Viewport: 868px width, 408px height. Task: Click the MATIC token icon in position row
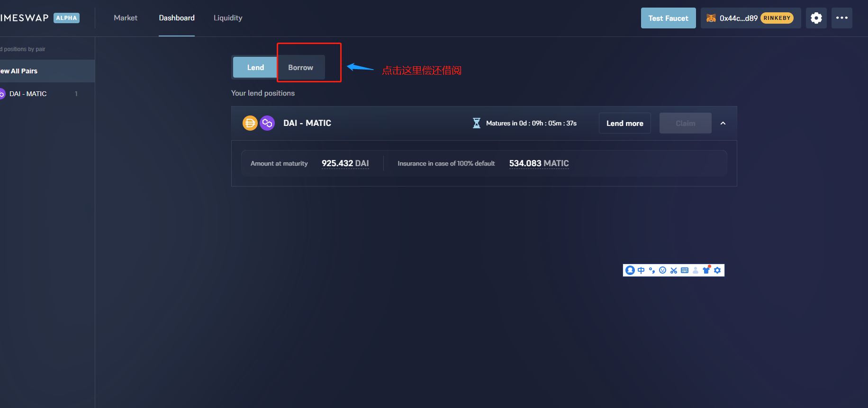click(267, 123)
